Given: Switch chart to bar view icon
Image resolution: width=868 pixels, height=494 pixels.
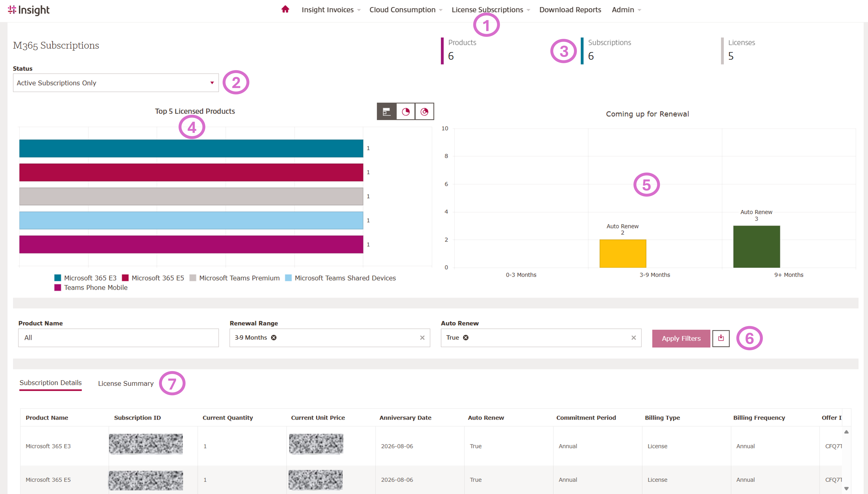Looking at the screenshot, I should pyautogui.click(x=387, y=112).
